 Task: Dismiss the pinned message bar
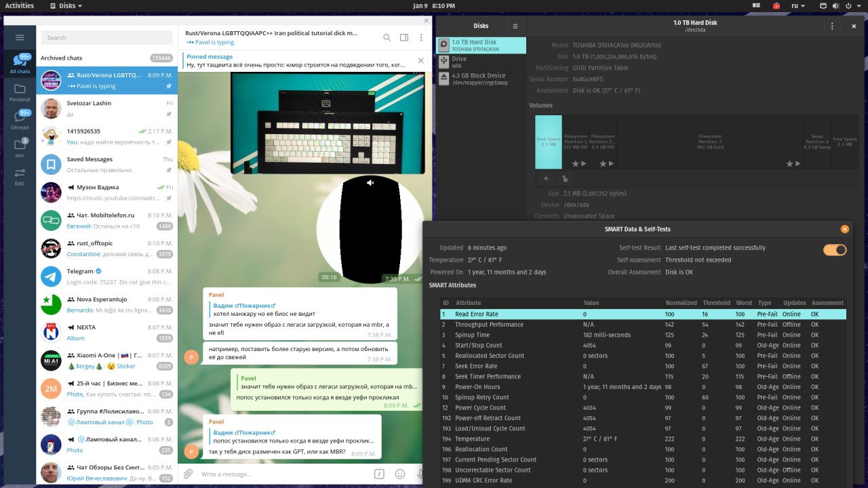click(420, 60)
